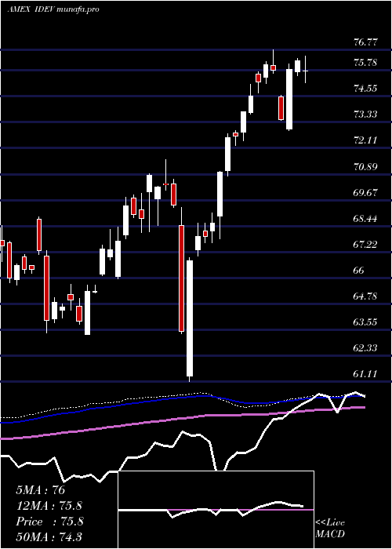The height and width of the screenshot is (549, 392).
Task: Select the 76.77 price axis label
Action: 365,42
